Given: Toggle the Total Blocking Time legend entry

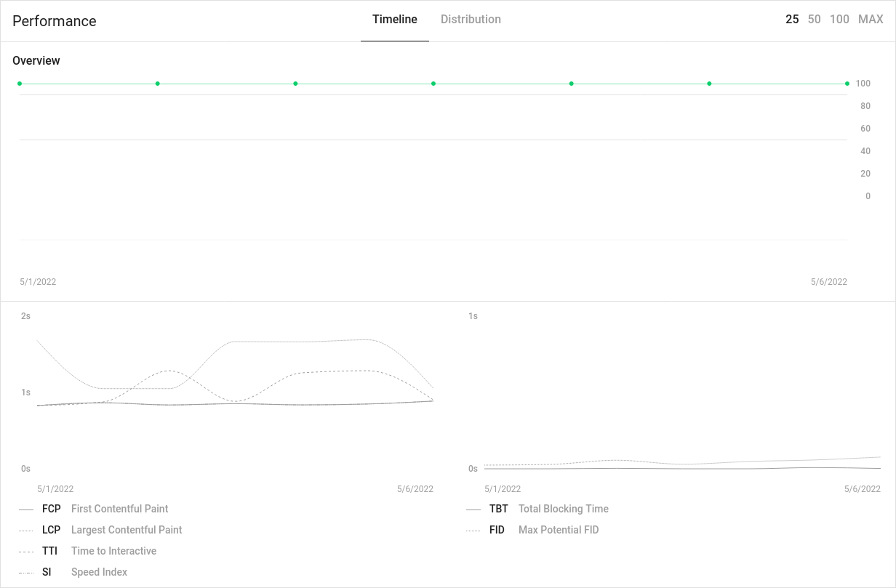Looking at the screenshot, I should (x=564, y=509).
